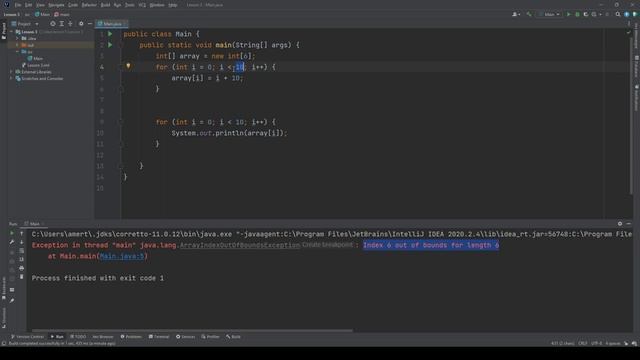This screenshot has height=360, width=640.
Task: Select Lesson 1.iml file in tree
Action: pos(36,65)
